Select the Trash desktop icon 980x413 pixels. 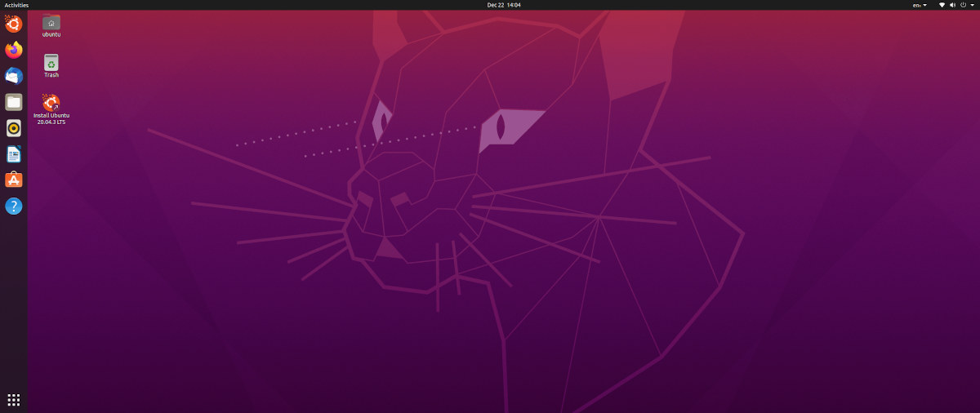(x=51, y=66)
